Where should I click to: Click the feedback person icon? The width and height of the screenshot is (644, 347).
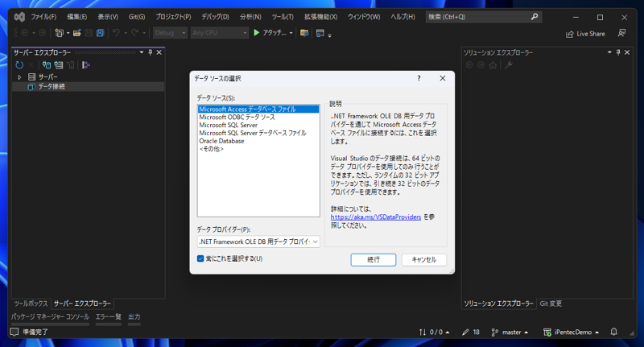point(621,33)
